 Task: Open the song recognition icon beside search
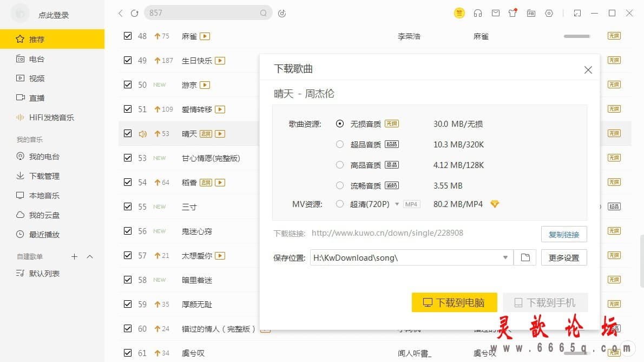tap(282, 13)
